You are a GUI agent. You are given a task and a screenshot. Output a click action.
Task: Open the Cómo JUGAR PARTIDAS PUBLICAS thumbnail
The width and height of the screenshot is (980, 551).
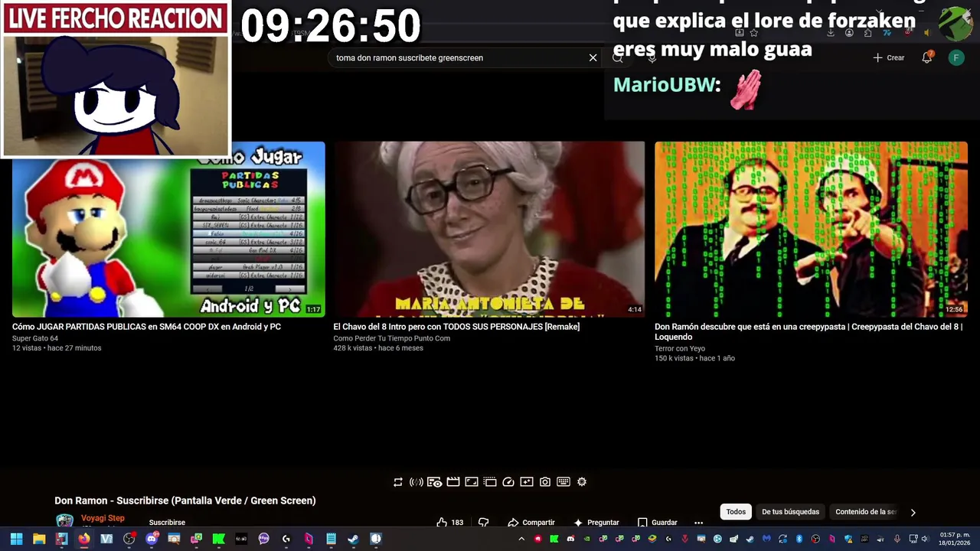(x=168, y=229)
